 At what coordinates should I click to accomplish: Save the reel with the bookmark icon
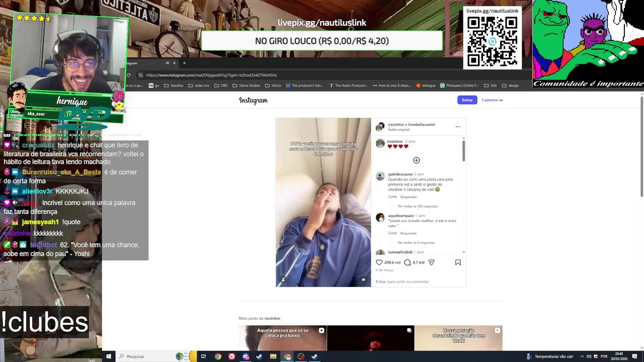[458, 262]
